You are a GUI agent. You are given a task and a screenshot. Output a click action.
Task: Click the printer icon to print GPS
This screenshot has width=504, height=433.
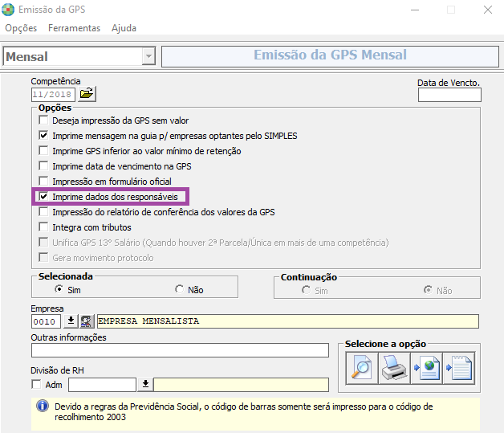(394, 368)
